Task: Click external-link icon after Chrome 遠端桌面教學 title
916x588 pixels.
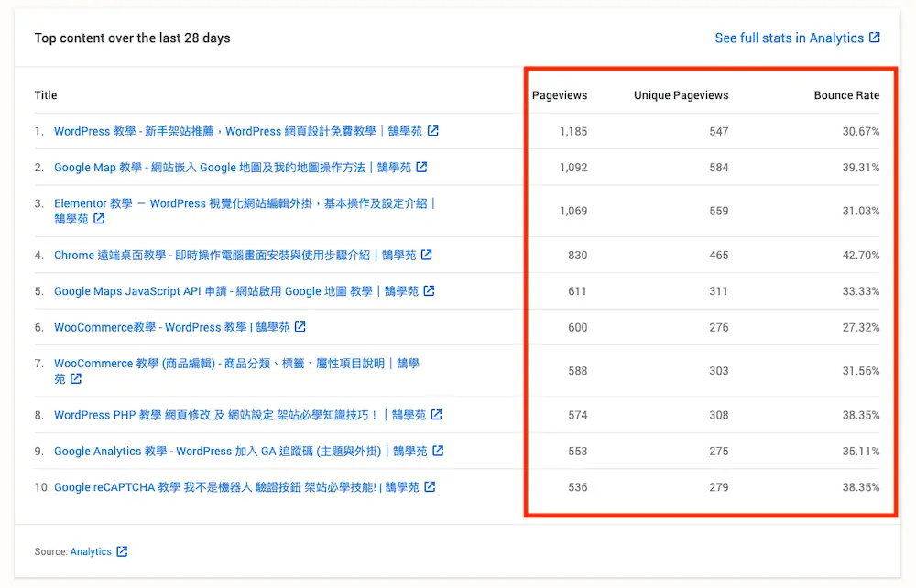Action: point(427,255)
